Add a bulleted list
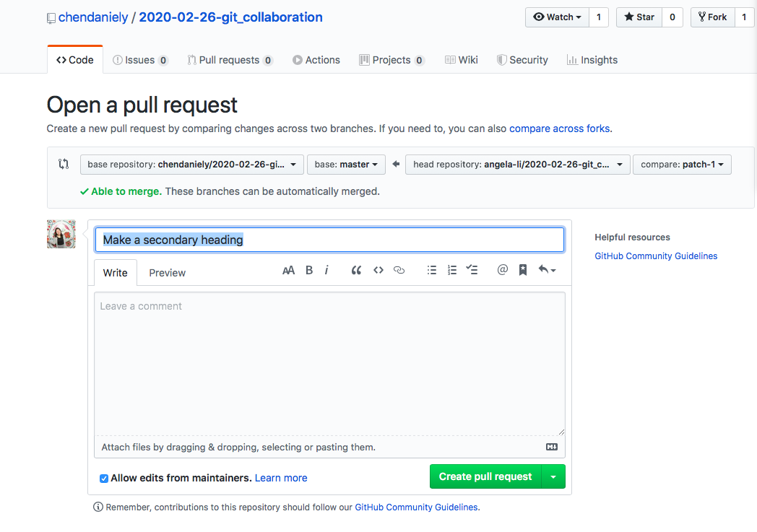The height and width of the screenshot is (532, 757). 432,270
